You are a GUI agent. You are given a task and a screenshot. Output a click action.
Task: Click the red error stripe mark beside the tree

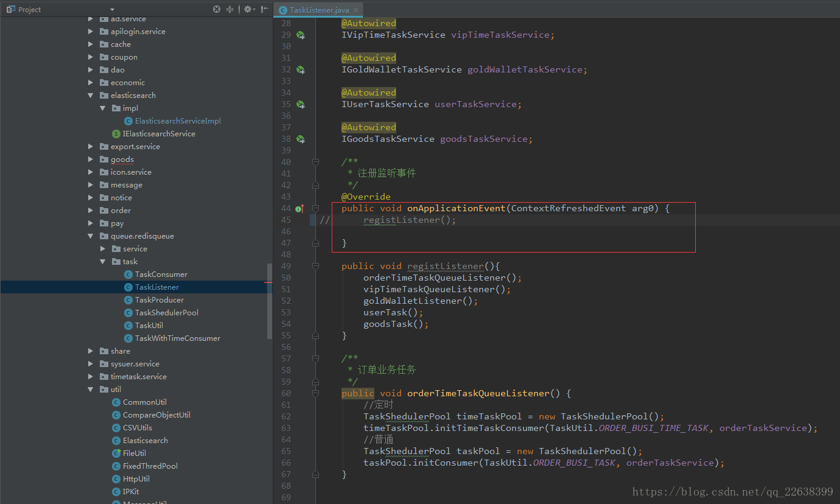268,283
